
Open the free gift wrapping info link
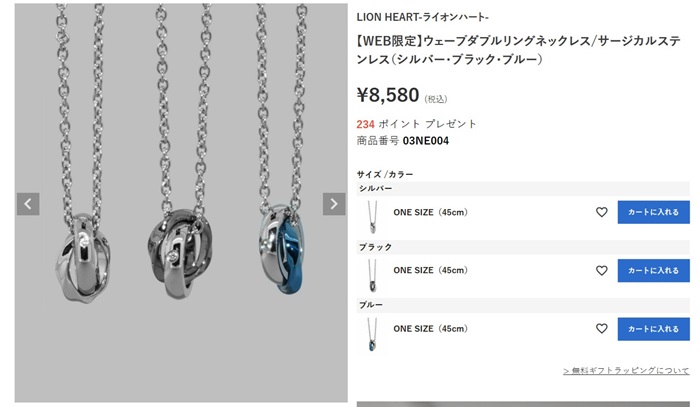coord(626,370)
